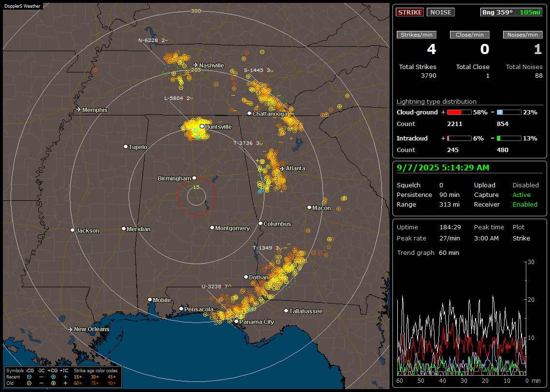The width and height of the screenshot is (550, 392).
Task: Click the Persistence value 90 min
Action: [449, 195]
